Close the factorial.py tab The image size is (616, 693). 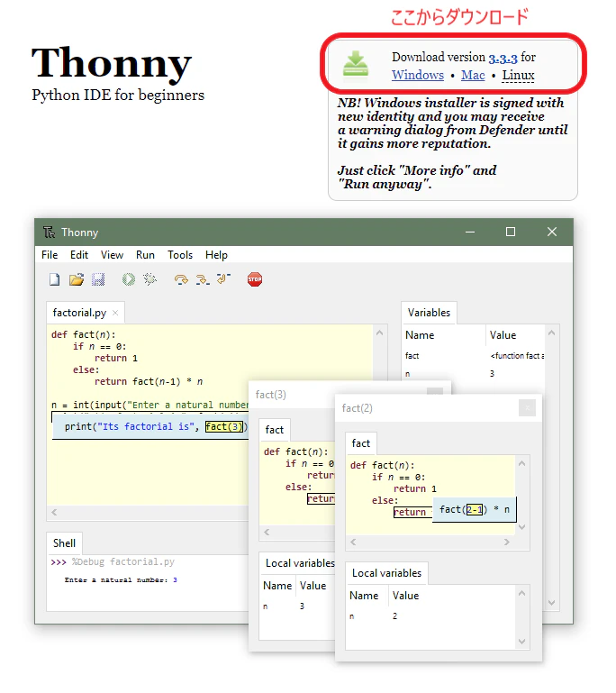pos(115,313)
